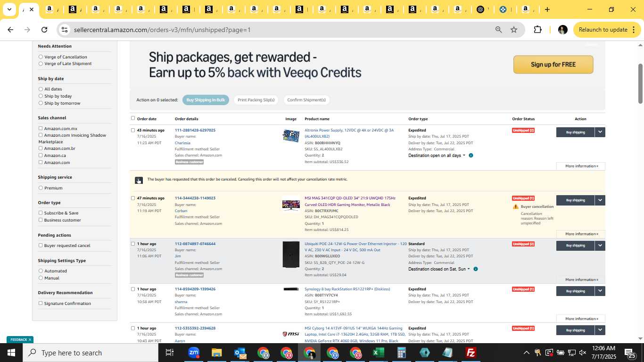Click the Windows Start button

point(11,353)
